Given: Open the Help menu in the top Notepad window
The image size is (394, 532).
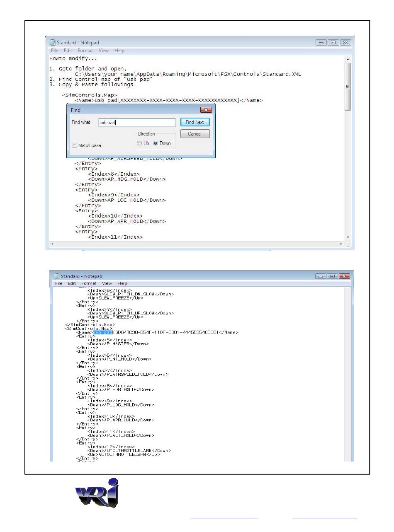Looking at the screenshot, I should coord(119,51).
